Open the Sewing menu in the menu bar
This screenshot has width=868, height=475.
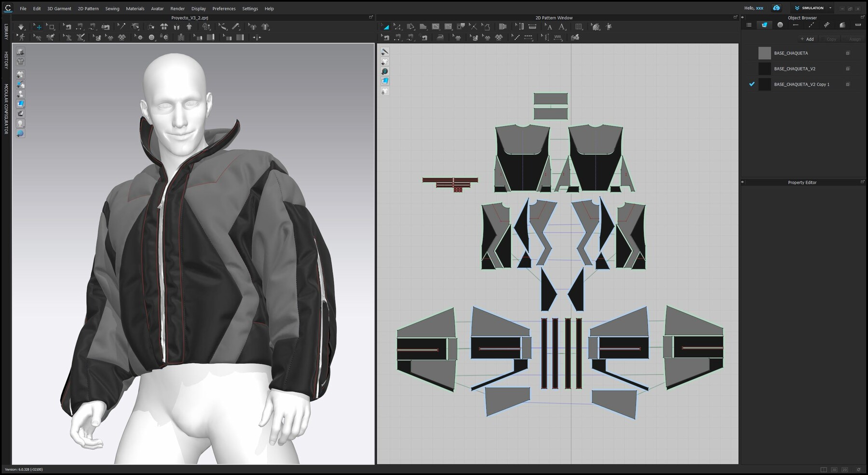[112, 8]
